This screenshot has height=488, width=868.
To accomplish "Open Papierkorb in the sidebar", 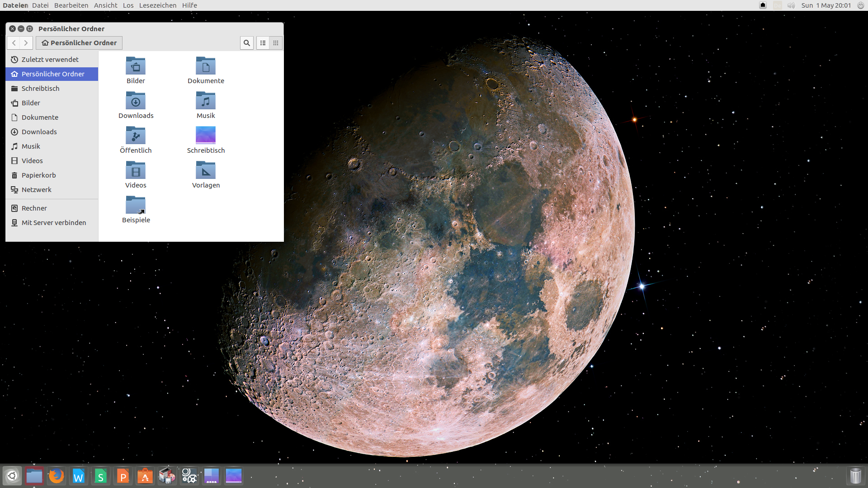I will click(39, 175).
